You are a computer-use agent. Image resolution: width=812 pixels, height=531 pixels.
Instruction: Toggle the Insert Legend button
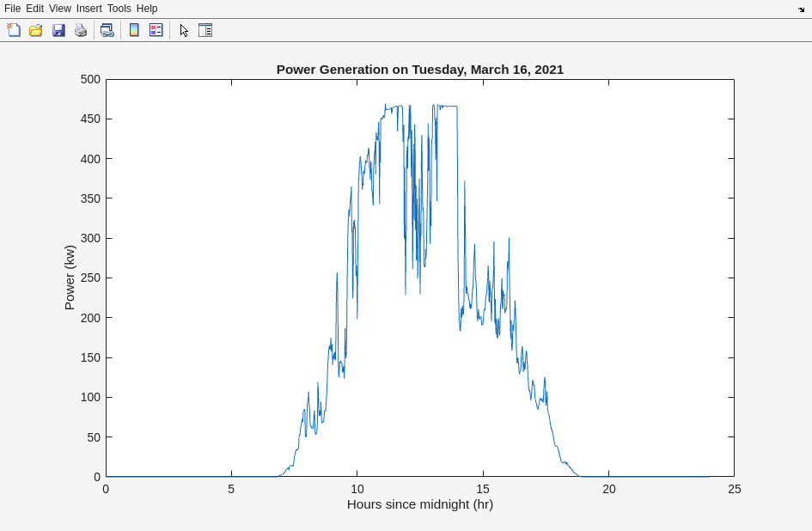156,30
